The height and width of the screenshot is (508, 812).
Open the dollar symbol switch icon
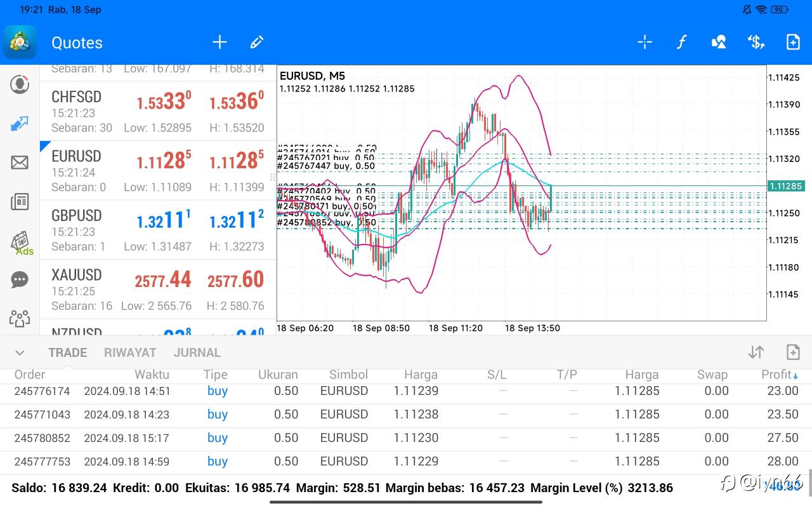click(x=756, y=43)
